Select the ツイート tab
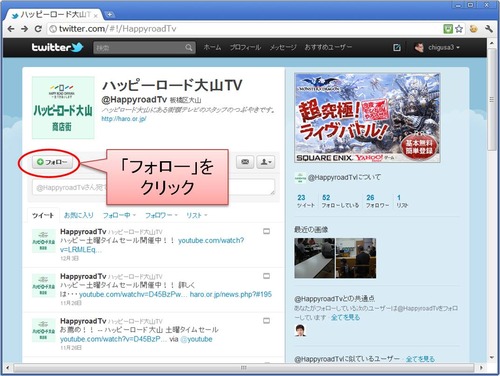 (x=43, y=215)
